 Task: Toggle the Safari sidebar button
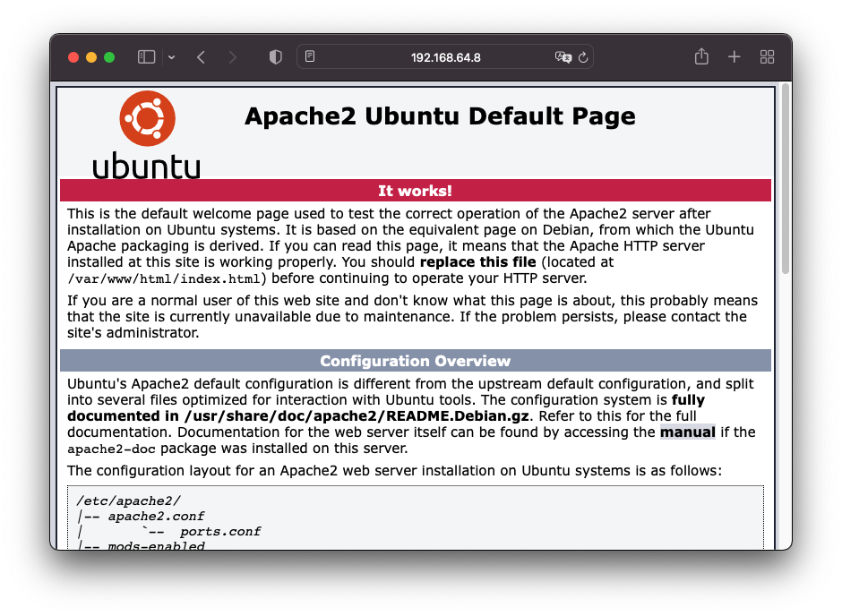click(146, 57)
